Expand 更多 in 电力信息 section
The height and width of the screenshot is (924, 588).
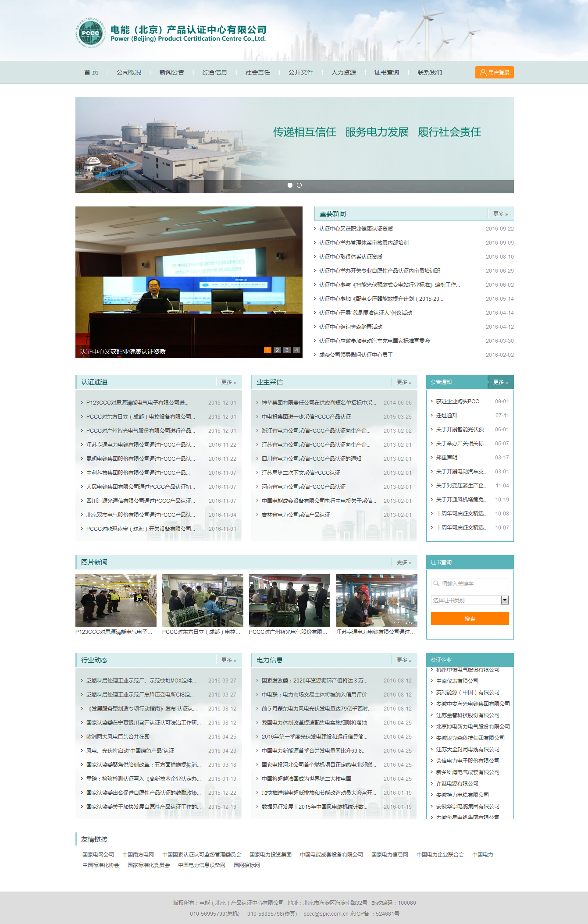(404, 660)
